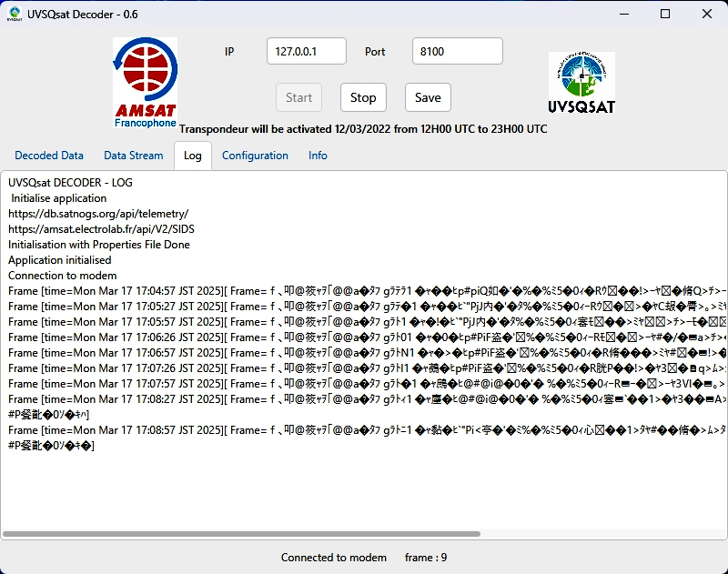View the Info tab
This screenshot has width=728, height=574.
tap(318, 156)
